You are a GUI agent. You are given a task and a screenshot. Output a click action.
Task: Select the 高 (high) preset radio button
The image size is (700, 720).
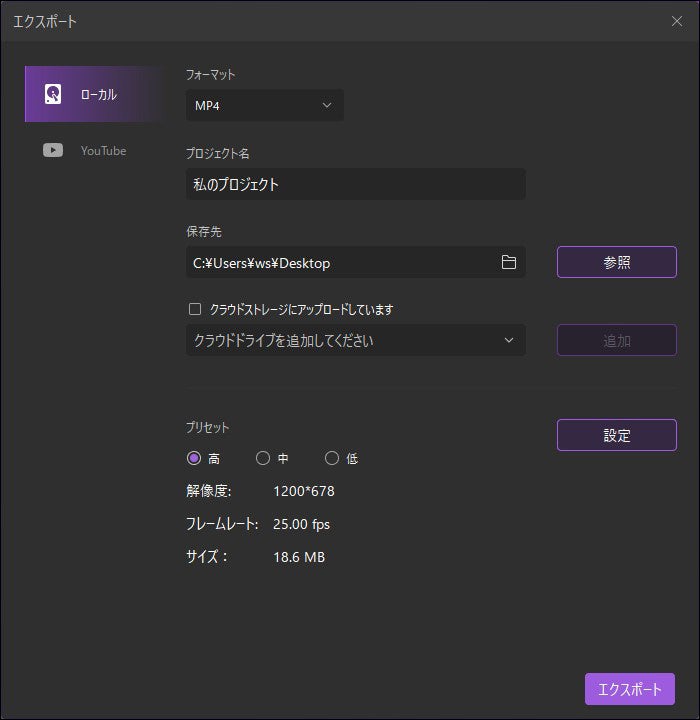tap(194, 458)
